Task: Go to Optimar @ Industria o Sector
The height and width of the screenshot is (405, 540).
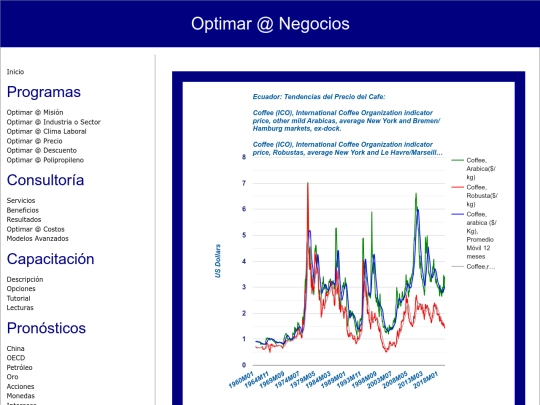Action: (54, 122)
